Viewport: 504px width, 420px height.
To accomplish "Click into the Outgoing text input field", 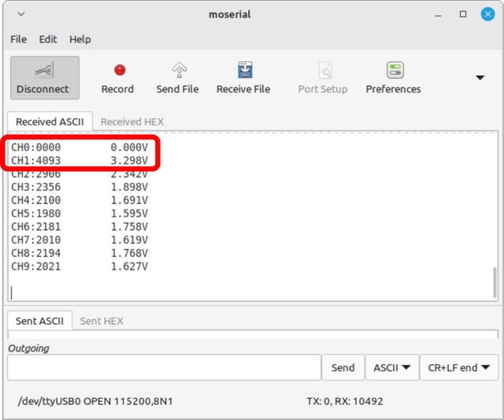I will (x=164, y=368).
